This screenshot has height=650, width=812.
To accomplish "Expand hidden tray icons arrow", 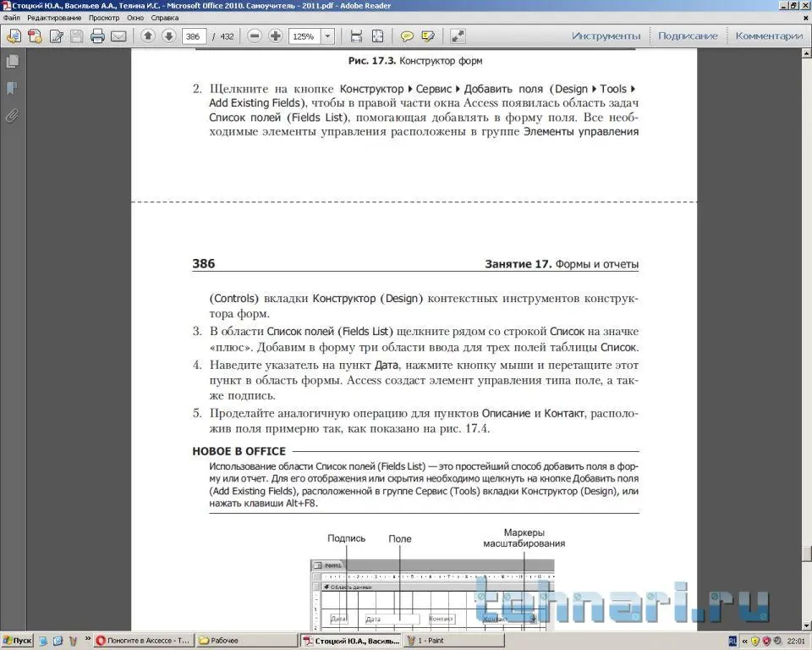I will [x=744, y=642].
